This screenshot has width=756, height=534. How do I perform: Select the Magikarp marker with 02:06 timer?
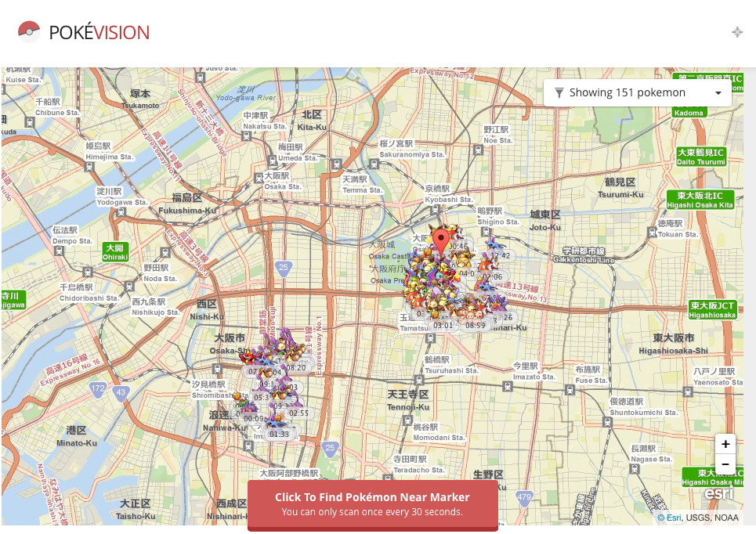click(488, 265)
